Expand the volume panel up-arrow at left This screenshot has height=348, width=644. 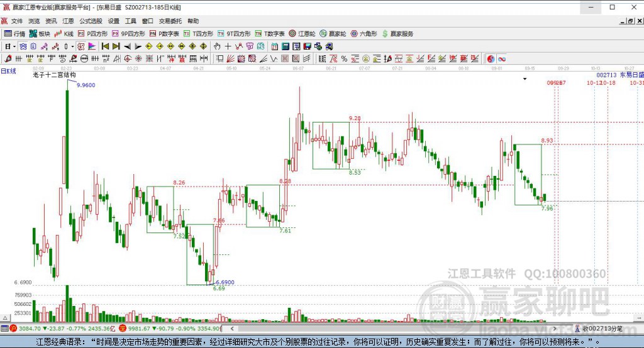tap(5, 318)
